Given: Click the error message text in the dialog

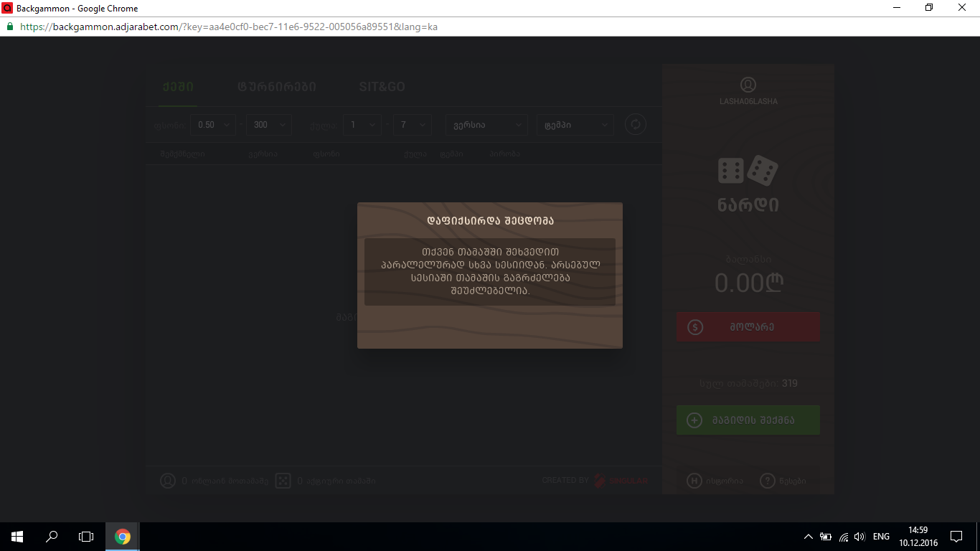Looking at the screenshot, I should [490, 271].
